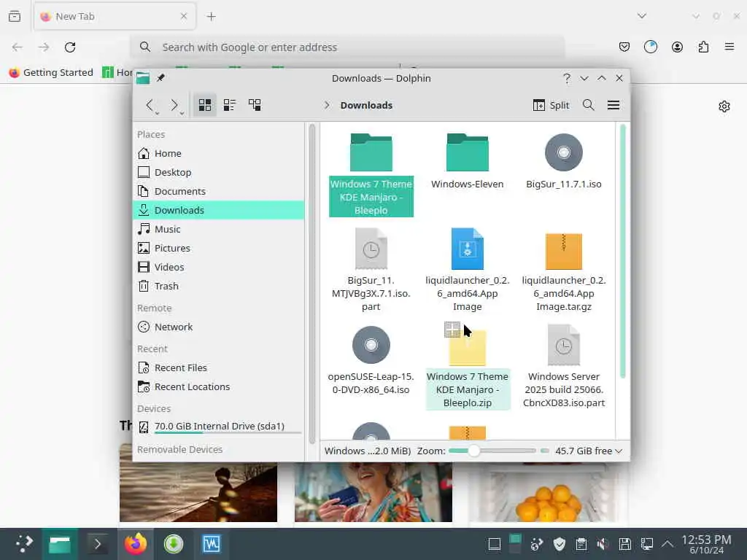
Task: Open Recent Locations entry
Action: 219,386
